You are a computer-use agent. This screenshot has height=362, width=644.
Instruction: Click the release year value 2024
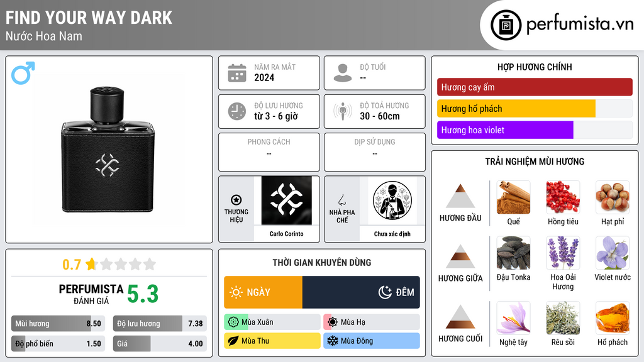264,77
